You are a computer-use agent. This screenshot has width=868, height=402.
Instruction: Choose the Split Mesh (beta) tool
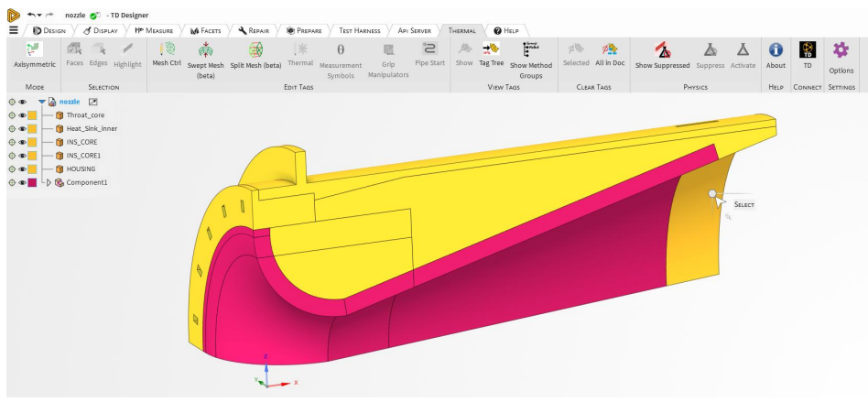point(255,55)
